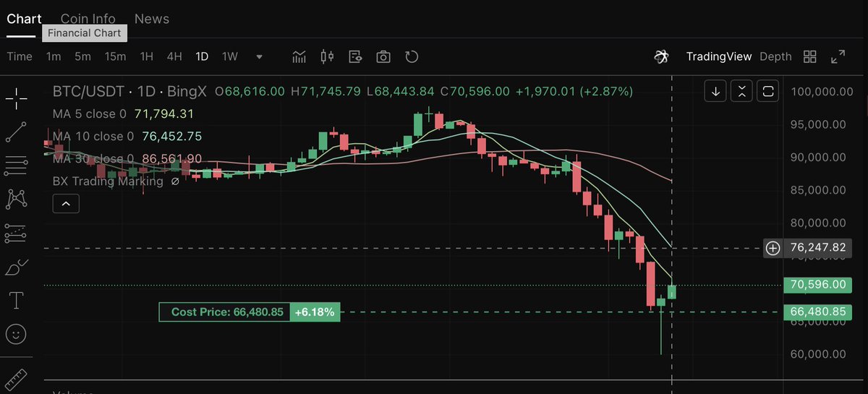Open the emoji sticker tool

point(16,333)
